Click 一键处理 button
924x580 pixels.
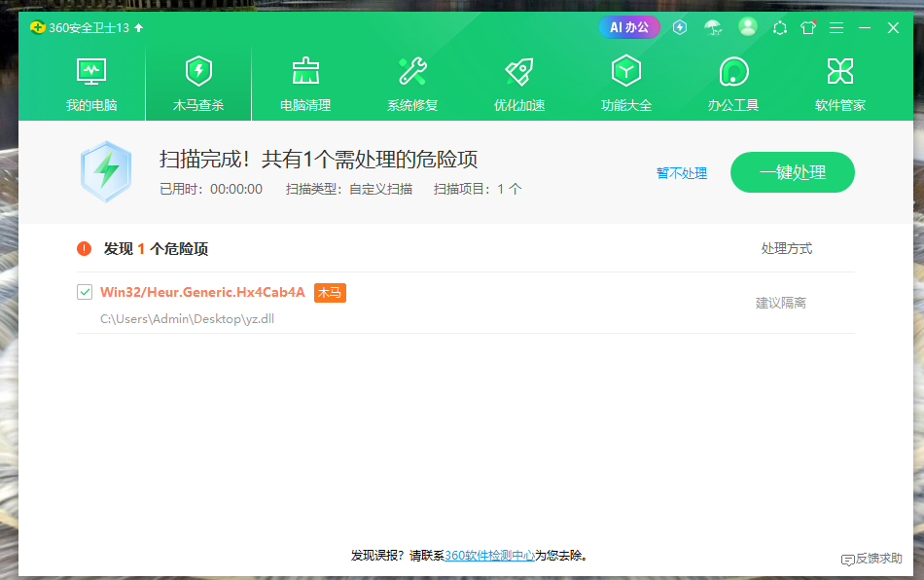(793, 172)
